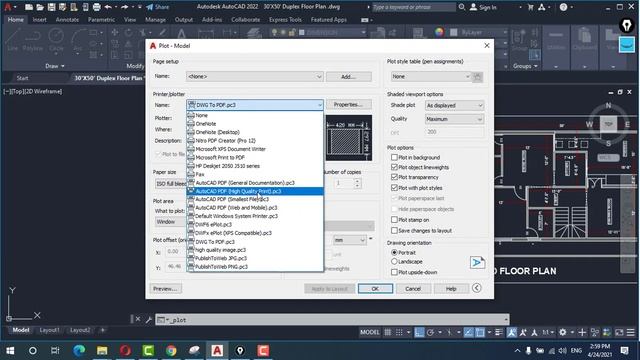Screen dimensions: 640x360
Task: Click the command line customize wrench icon
Action: (149, 320)
